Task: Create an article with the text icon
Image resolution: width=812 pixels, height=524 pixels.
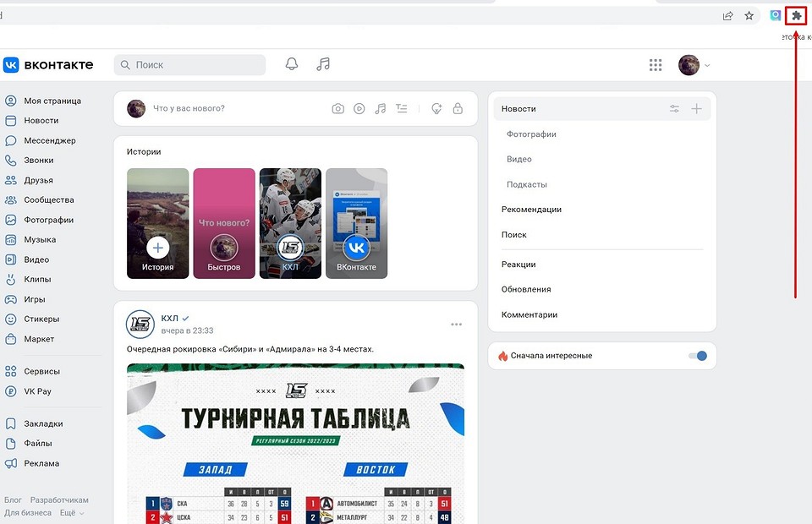Action: coord(401,109)
